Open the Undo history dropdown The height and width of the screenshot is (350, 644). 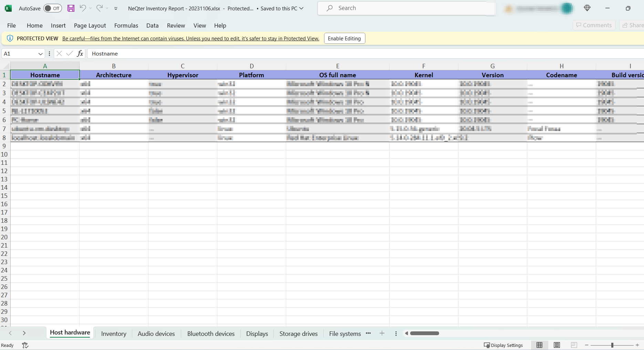click(x=90, y=8)
